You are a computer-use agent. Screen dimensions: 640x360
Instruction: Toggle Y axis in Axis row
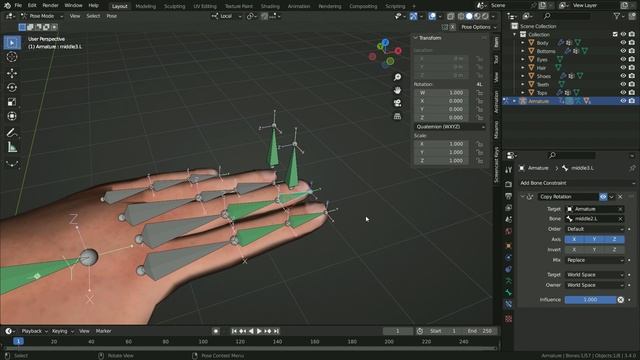(594, 240)
